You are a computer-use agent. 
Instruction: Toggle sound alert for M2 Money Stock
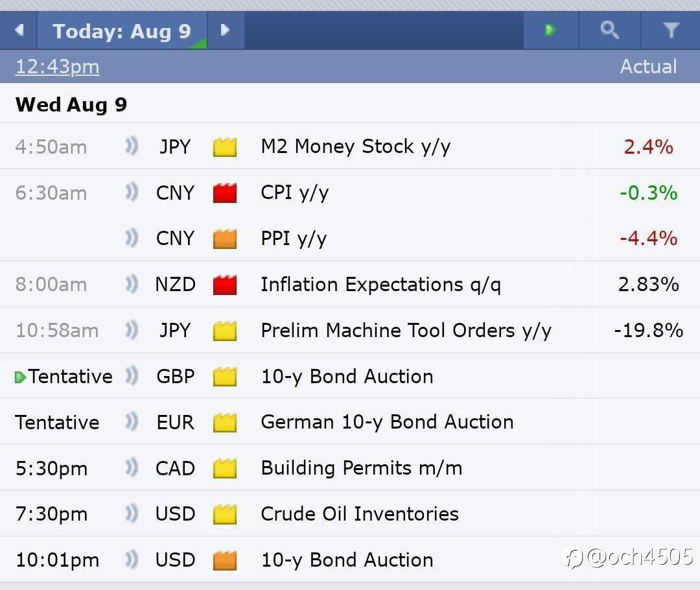tap(132, 147)
